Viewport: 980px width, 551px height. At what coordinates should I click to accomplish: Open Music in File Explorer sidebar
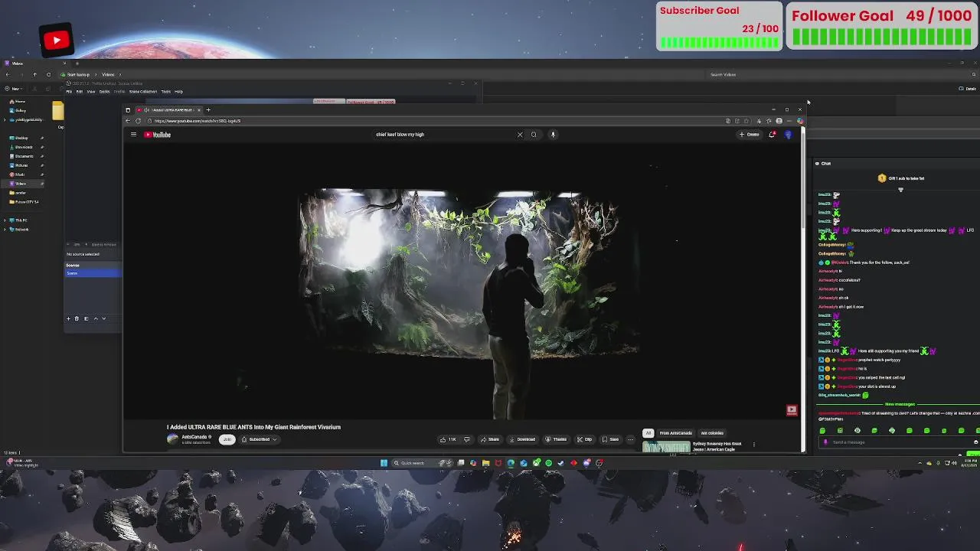point(19,174)
